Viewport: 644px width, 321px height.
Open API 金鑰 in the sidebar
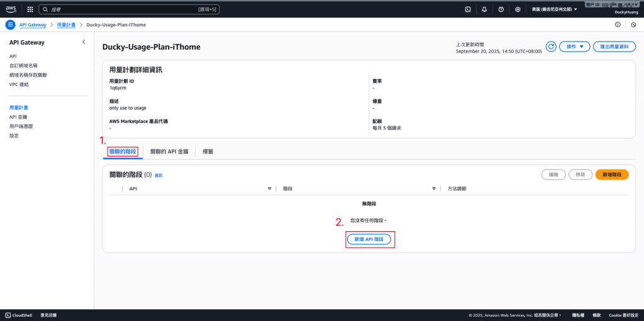point(18,117)
